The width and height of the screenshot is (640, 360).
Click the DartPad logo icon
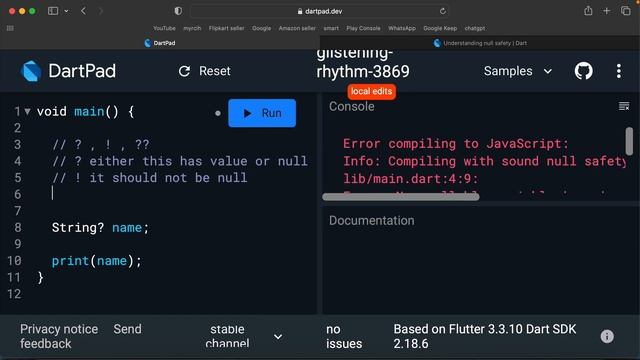[x=31, y=71]
